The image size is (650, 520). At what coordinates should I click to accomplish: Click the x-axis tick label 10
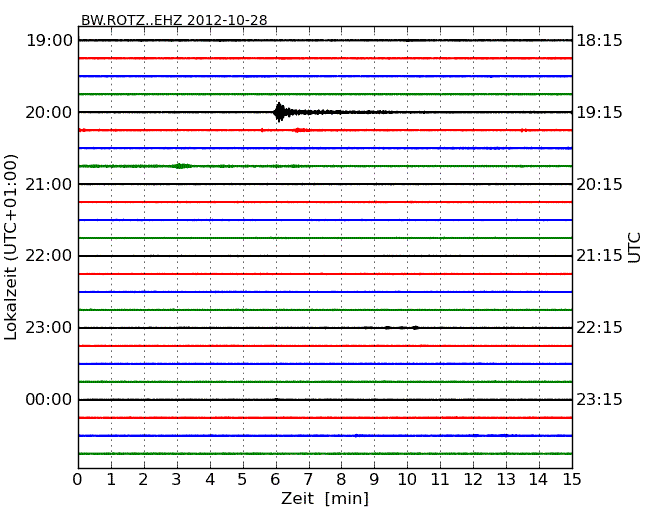pos(407,479)
